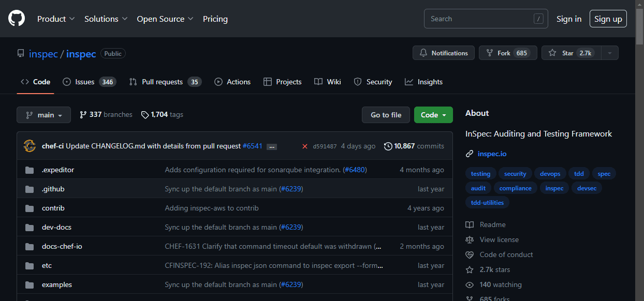Open the Projects tab
The width and height of the screenshot is (644, 301).
282,82
